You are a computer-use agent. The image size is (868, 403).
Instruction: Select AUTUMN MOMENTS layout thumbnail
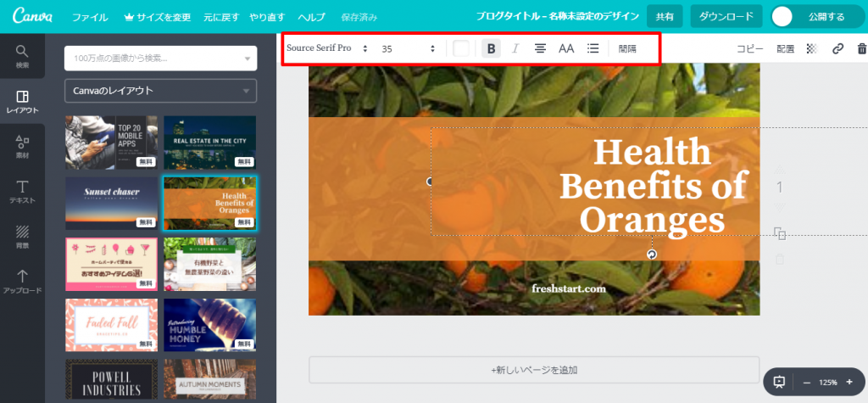[210, 380]
